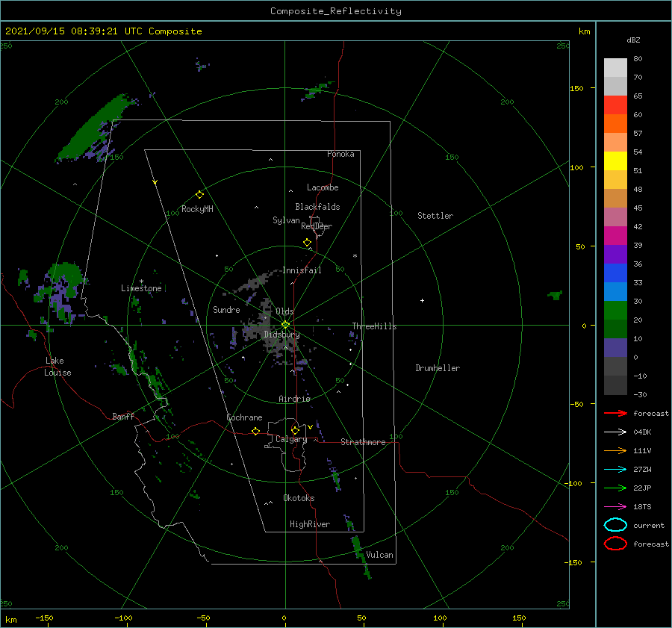The image size is (672, 628).
Task: Click the Okotoks city label
Action: pyautogui.click(x=299, y=498)
